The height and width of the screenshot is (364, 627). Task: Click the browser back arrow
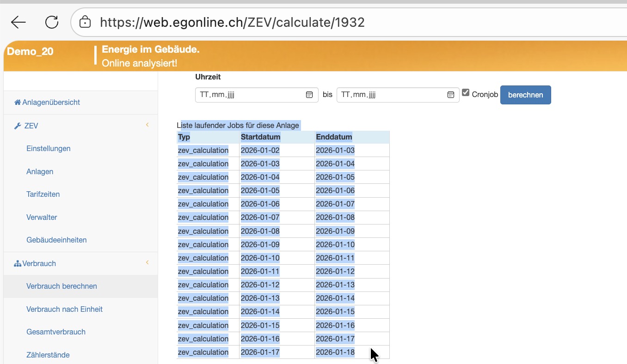coord(18,22)
